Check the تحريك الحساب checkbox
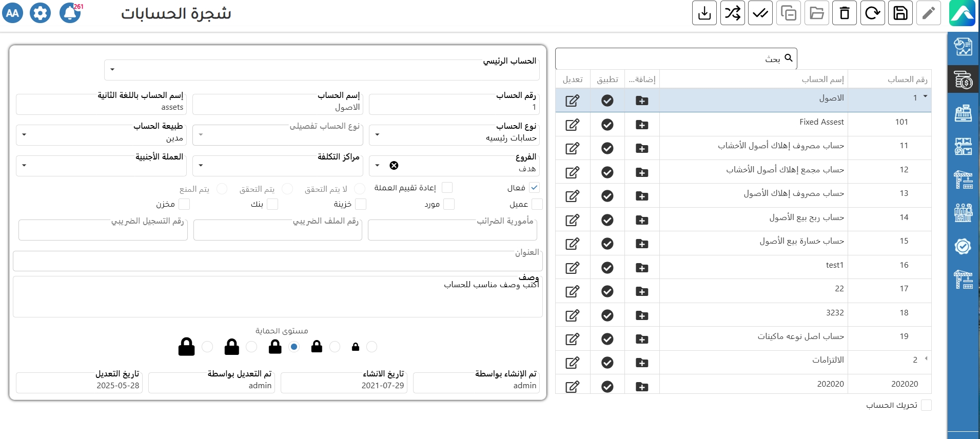Image resolution: width=980 pixels, height=439 pixels. click(926, 405)
